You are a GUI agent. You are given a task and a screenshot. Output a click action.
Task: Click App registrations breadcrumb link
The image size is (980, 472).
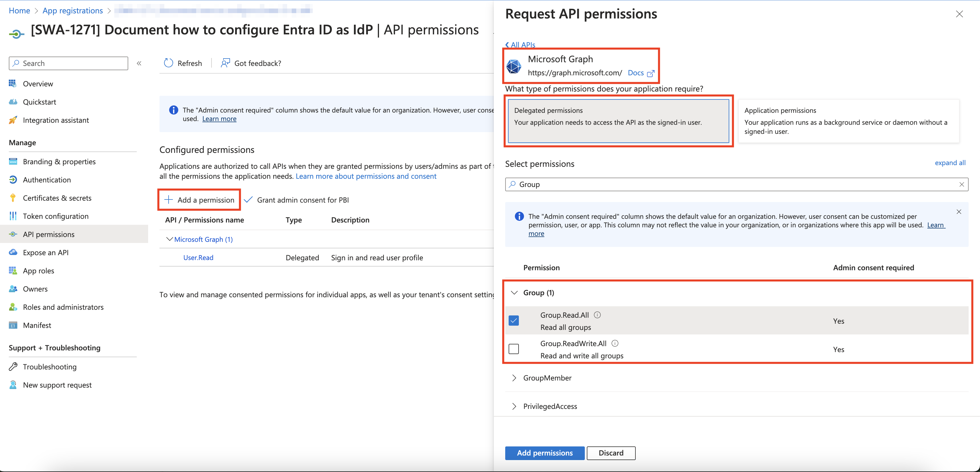click(73, 10)
